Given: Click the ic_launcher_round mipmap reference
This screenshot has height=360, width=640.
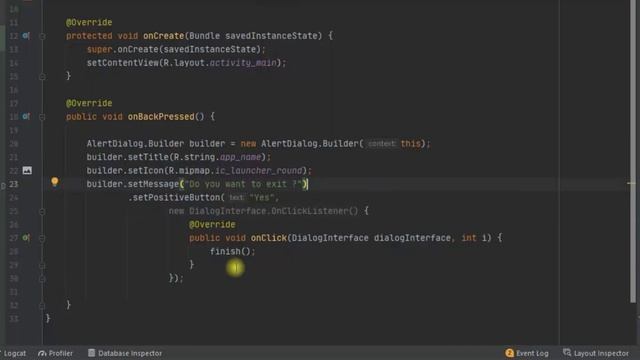Looking at the screenshot, I should pyautogui.click(x=258, y=171).
